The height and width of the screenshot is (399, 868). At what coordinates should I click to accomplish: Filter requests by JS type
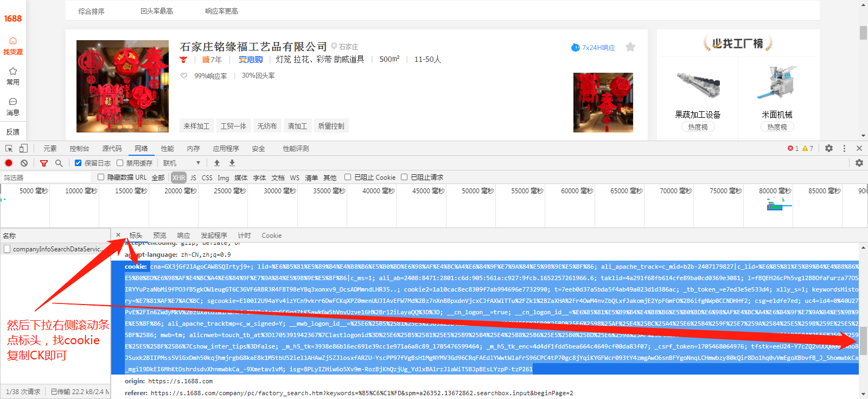193,178
